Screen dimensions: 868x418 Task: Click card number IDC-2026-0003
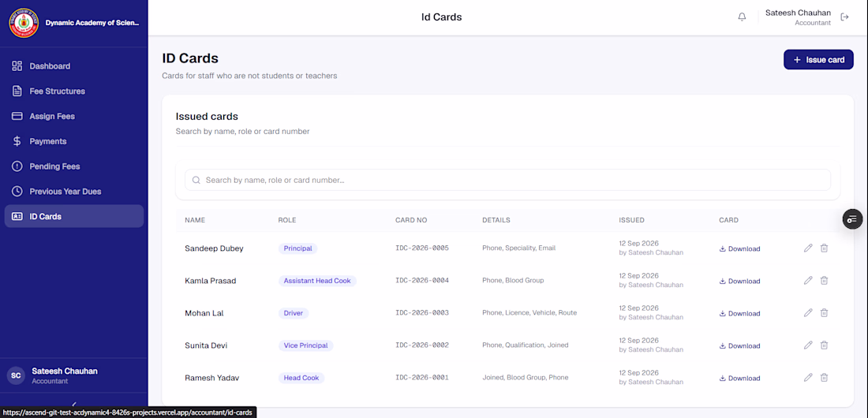(422, 313)
